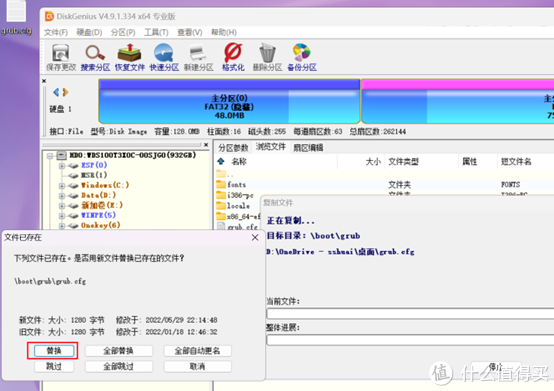This screenshot has height=391, width=554.
Task: Select grub.cfg in the file list
Action: tap(238, 226)
